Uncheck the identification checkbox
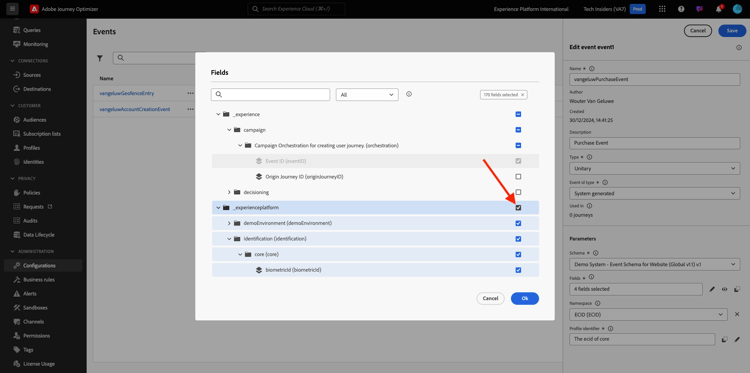 518,239
